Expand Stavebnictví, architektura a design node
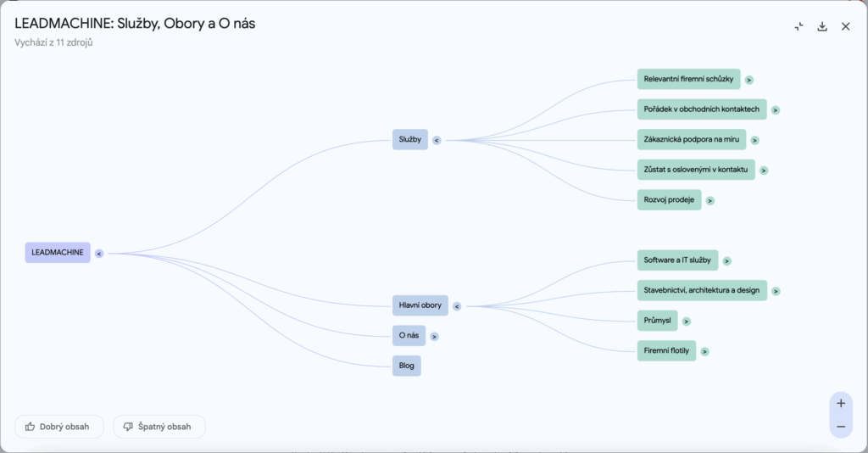868x453 pixels. (x=776, y=291)
